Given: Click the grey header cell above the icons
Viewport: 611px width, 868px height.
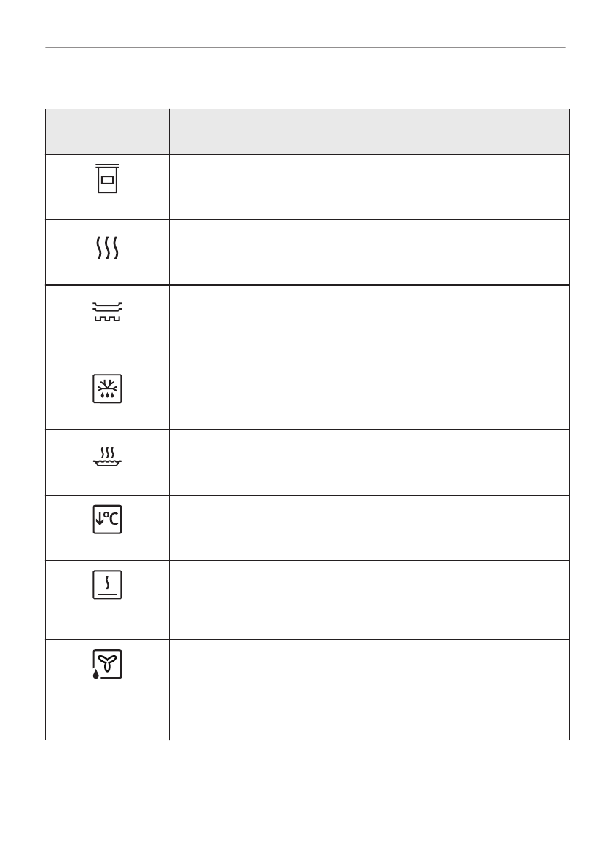Looking at the screenshot, I should [108, 131].
